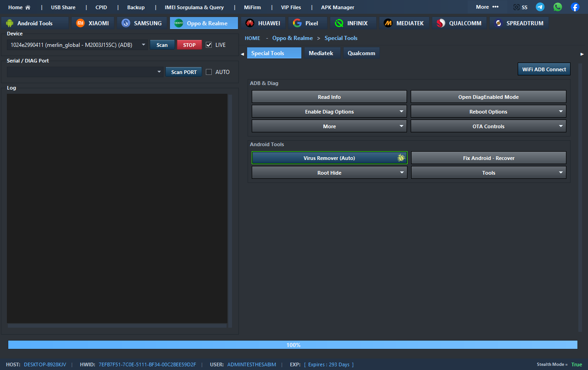The height and width of the screenshot is (370, 588).
Task: Click the WiFi ADB Connect button
Action: click(544, 69)
